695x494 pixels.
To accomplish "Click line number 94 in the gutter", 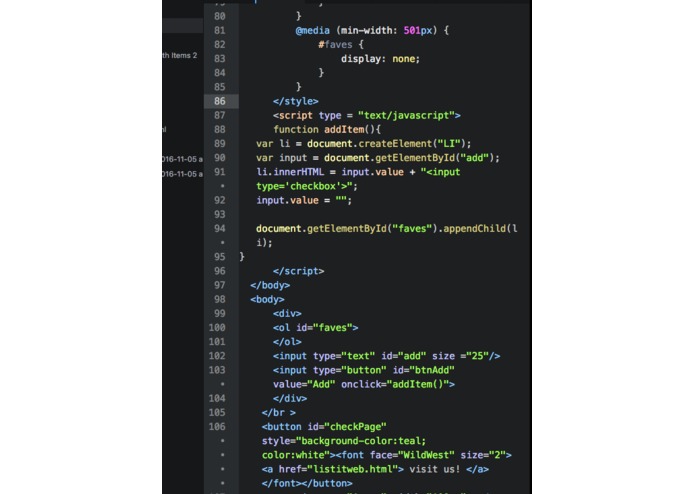I will (x=220, y=229).
